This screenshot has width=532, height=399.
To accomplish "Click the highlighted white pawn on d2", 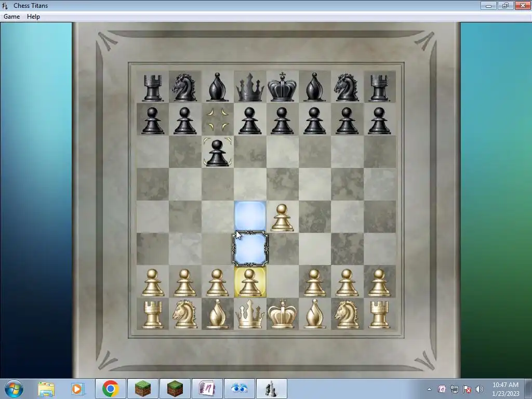I will click(x=250, y=282).
